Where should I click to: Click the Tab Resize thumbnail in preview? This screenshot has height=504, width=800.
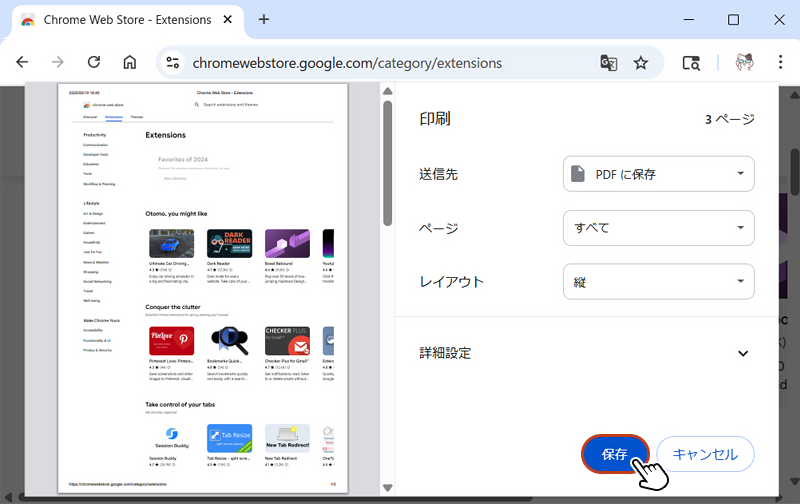[x=230, y=438]
